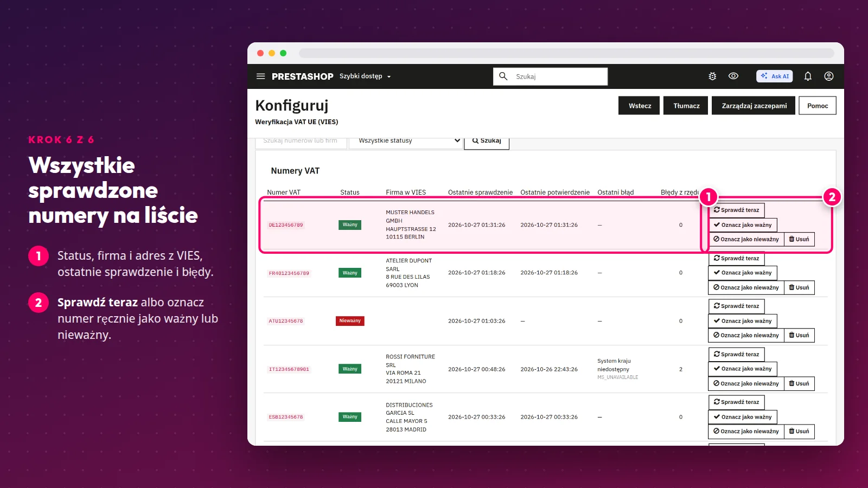Expand the Szybki dostęp quick access menu
868x488 pixels.
tap(365, 76)
